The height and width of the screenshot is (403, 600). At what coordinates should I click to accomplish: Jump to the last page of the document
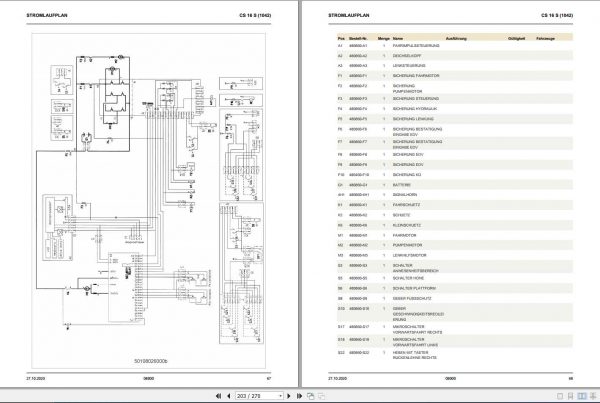[x=300, y=396]
